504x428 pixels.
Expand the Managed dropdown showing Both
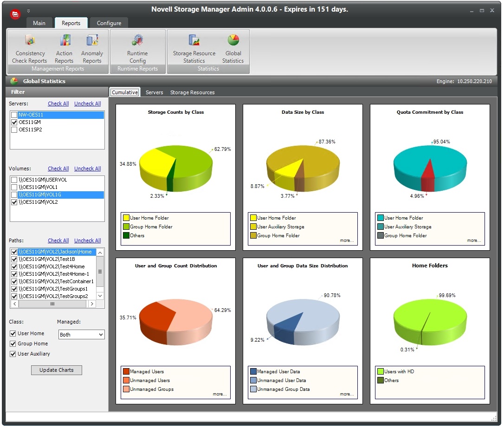[101, 334]
